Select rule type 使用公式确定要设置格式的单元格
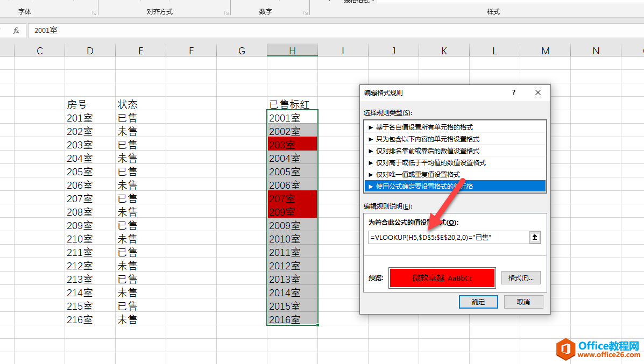The width and height of the screenshot is (644, 364). click(x=455, y=187)
